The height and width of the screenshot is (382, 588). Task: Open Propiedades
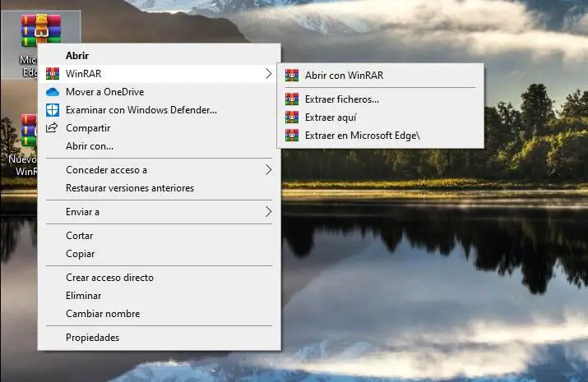(x=160, y=338)
